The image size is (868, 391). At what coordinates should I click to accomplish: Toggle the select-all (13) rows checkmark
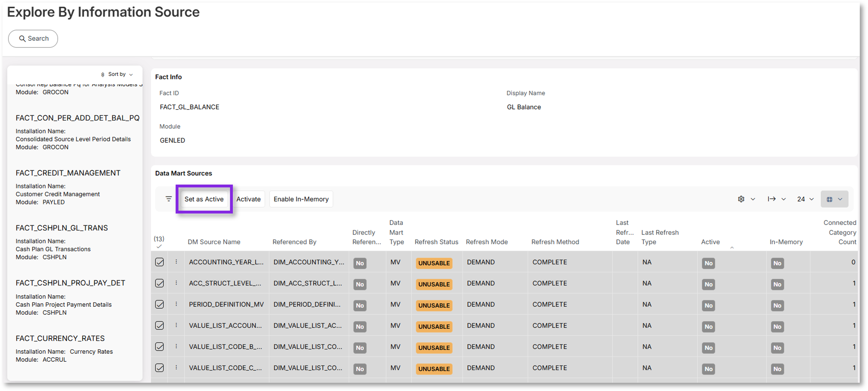(159, 246)
